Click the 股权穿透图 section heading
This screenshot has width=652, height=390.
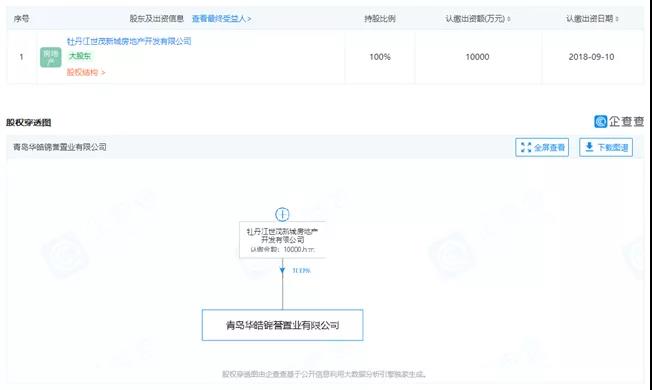[x=29, y=122]
